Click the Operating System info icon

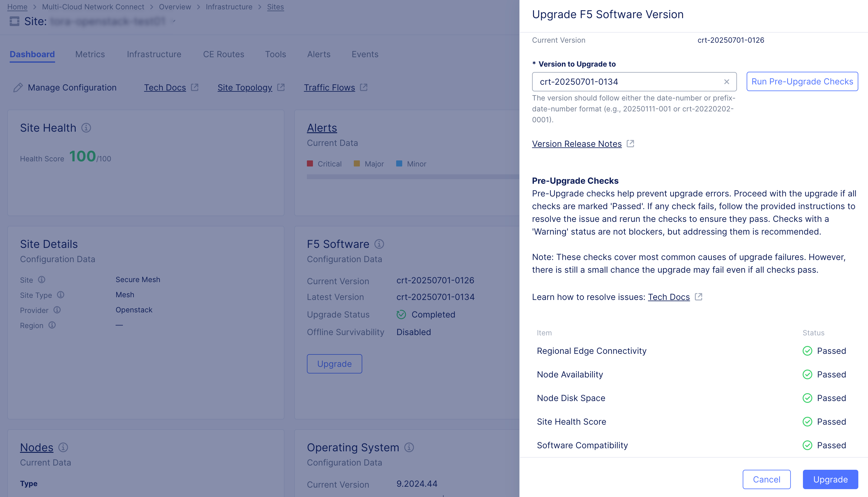pos(409,447)
